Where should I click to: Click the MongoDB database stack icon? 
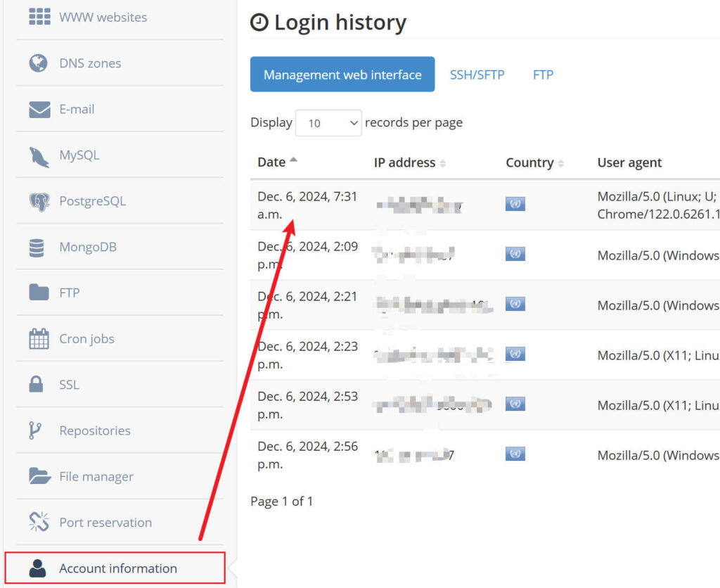tap(37, 248)
